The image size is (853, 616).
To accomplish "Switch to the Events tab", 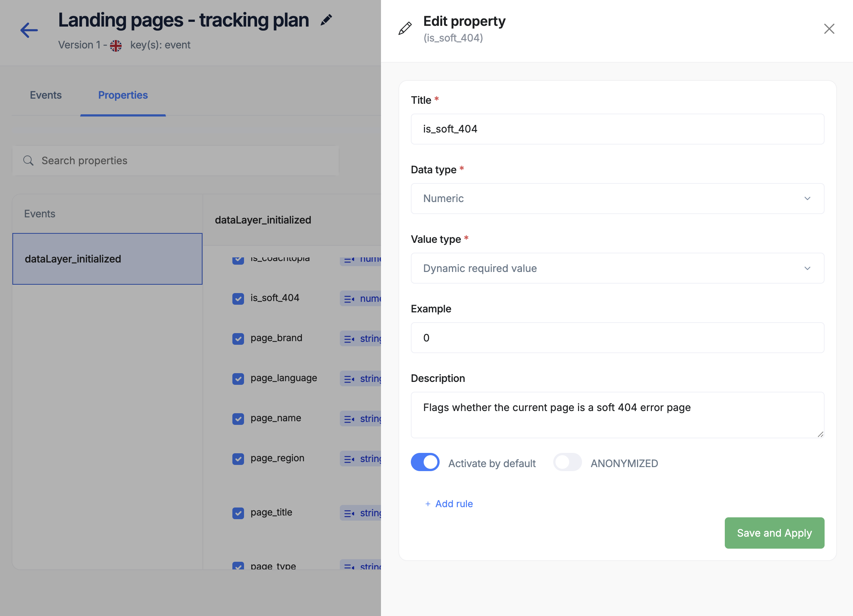I will [x=46, y=95].
